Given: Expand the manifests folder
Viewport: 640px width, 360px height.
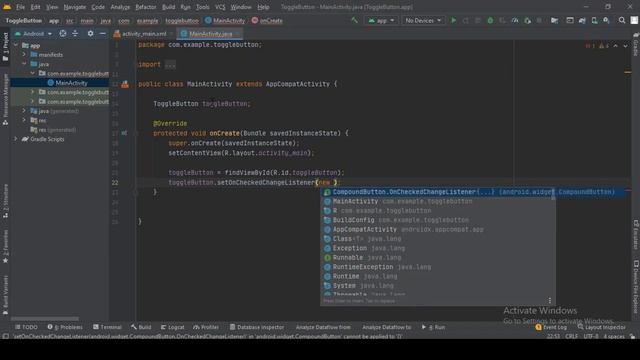Looking at the screenshot, I should (x=24, y=55).
